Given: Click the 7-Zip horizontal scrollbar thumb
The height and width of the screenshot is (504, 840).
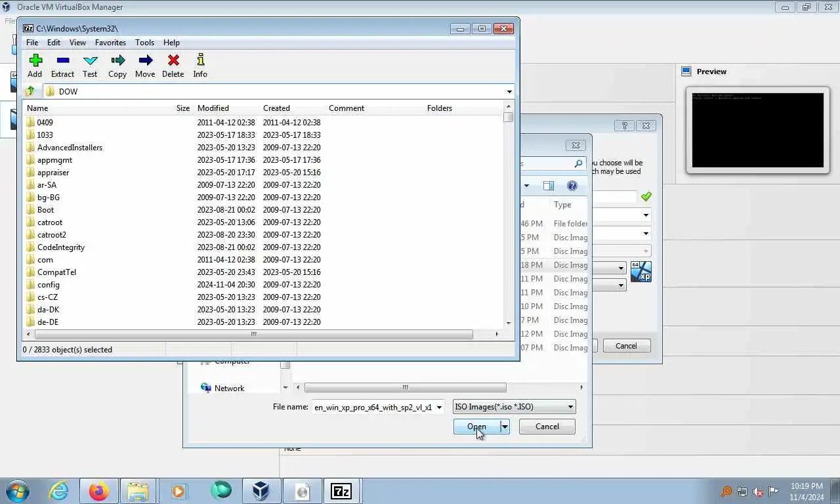Looking at the screenshot, I should click(254, 334).
